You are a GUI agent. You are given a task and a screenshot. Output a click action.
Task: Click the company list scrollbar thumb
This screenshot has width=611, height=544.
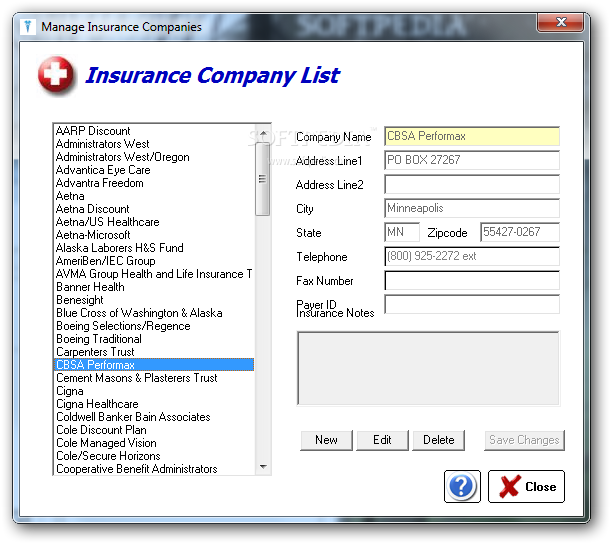[x=263, y=179]
